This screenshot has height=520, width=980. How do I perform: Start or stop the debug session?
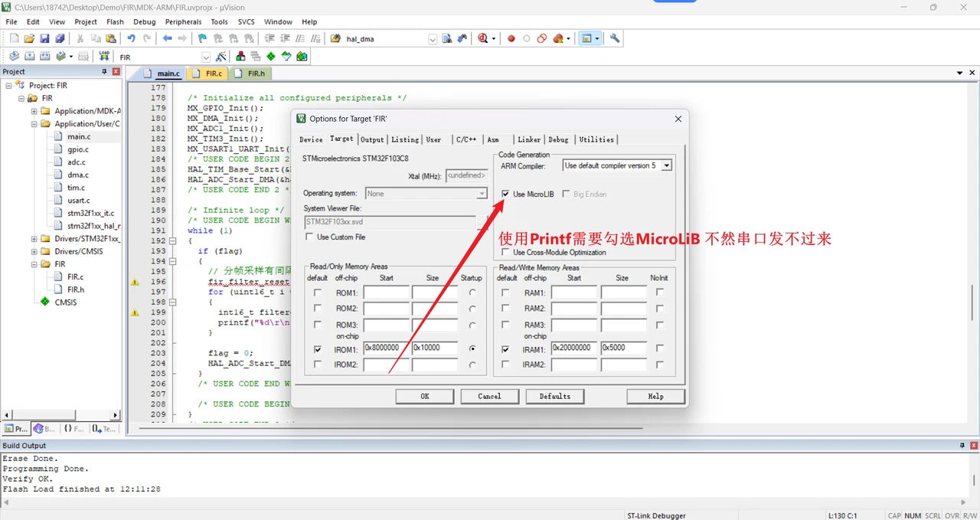pos(483,38)
